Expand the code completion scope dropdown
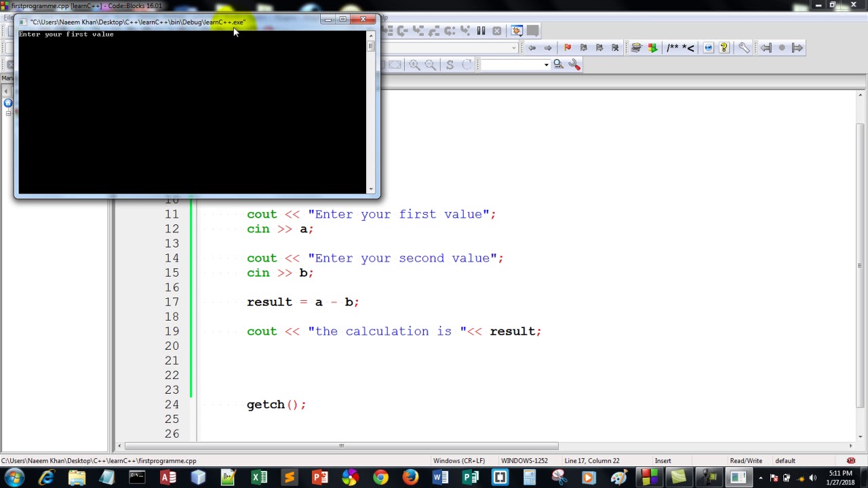This screenshot has height=488, width=868. pyautogui.click(x=515, y=47)
